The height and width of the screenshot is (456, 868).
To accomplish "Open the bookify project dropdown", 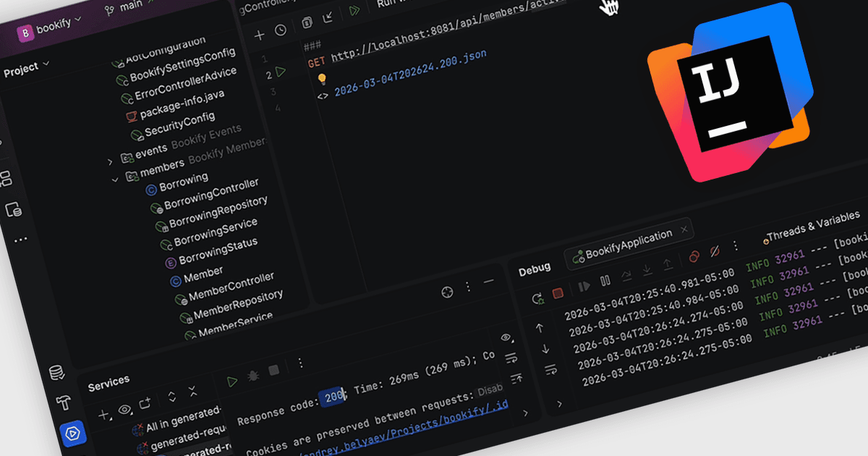I will (x=49, y=31).
